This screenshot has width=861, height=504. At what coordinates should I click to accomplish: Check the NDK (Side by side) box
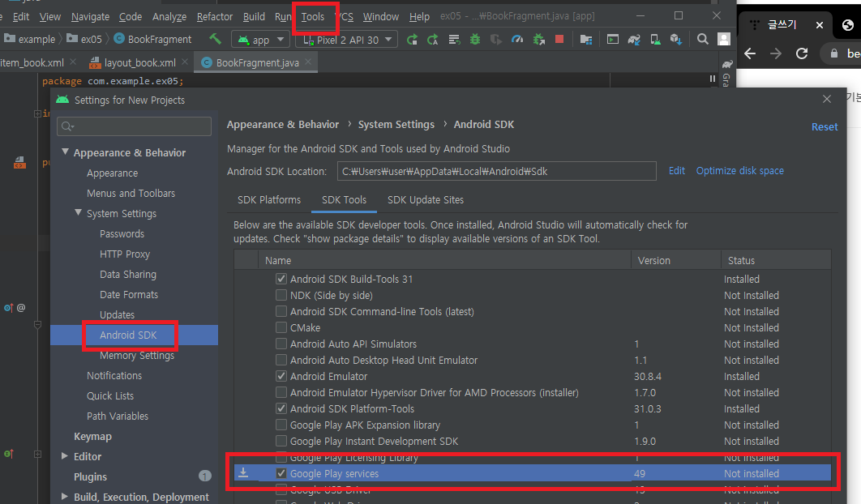(x=281, y=295)
